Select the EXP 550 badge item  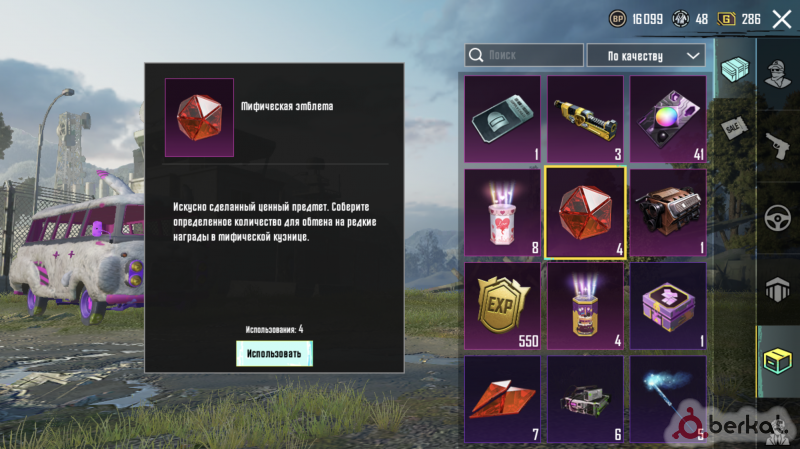pos(503,306)
